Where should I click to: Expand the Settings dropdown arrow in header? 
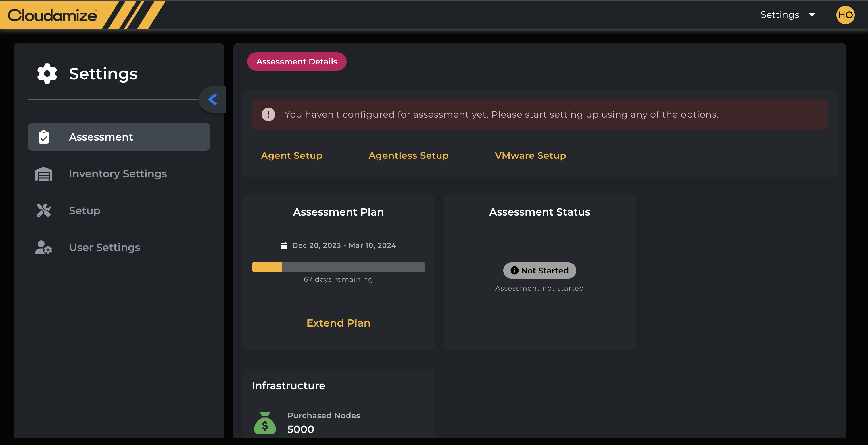pos(812,15)
